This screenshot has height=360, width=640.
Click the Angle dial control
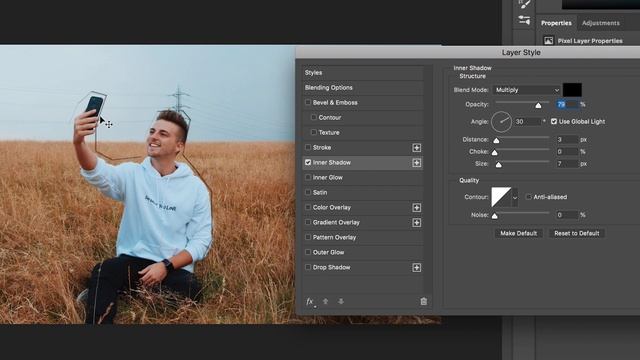coord(501,122)
